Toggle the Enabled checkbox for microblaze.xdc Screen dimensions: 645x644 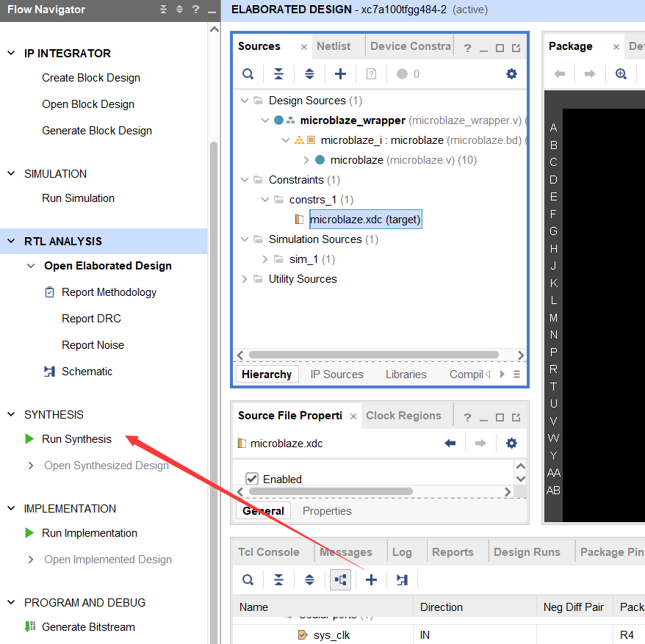tap(252, 479)
